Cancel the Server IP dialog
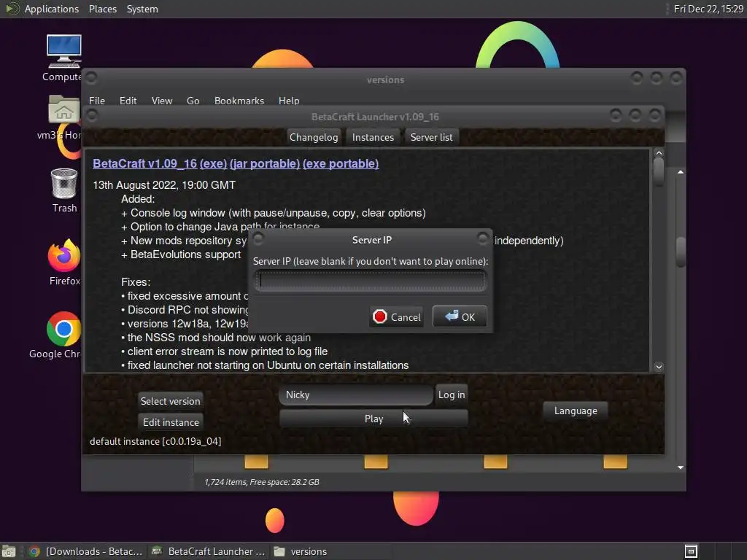The height and width of the screenshot is (560, 747). [x=396, y=316]
